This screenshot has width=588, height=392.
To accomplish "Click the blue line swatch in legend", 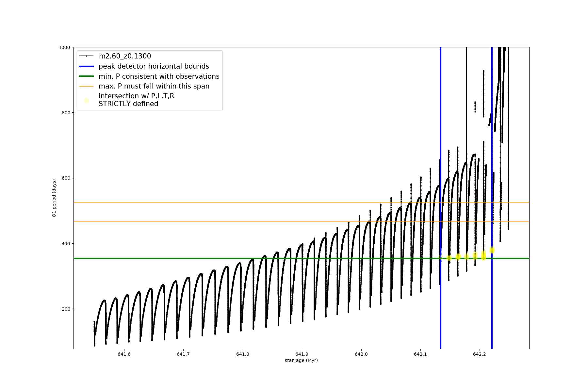I will point(87,66).
